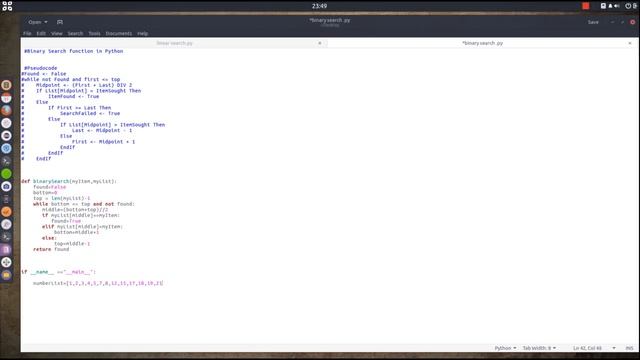Open the Search menu

tap(75, 33)
